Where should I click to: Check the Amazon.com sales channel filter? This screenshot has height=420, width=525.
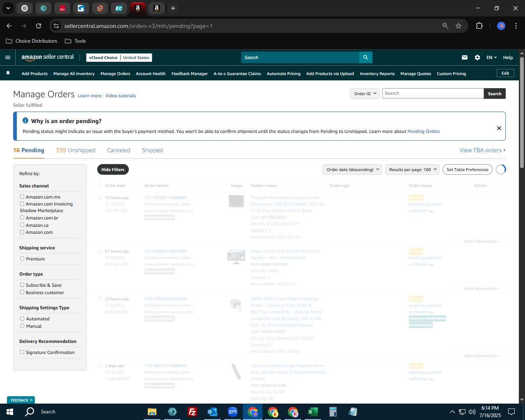click(22, 232)
